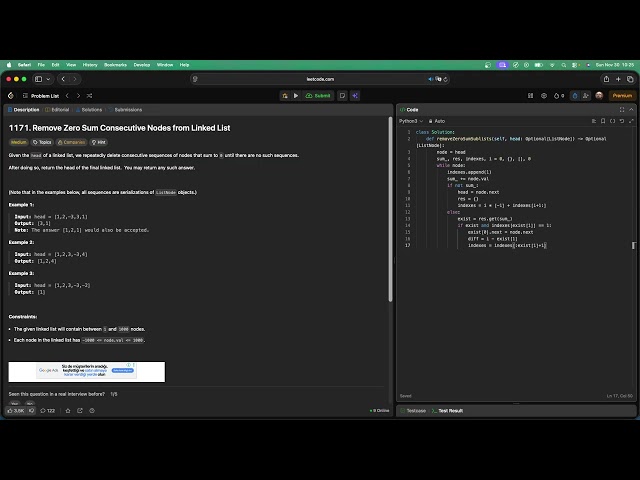Viewport: 640px width, 480px height.
Task: Click the Google Ads banner
Action: pyautogui.click(x=87, y=372)
